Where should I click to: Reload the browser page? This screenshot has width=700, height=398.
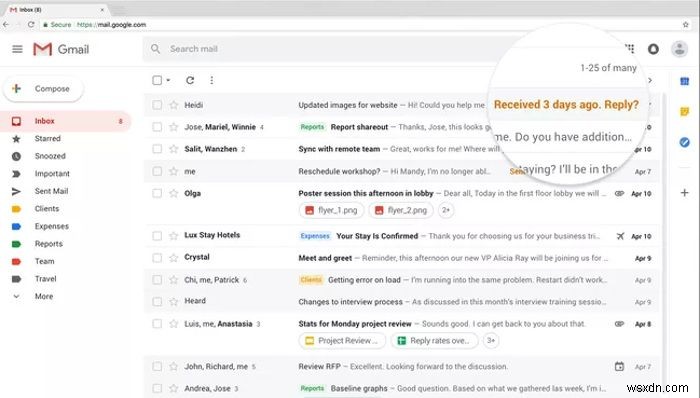point(31,25)
